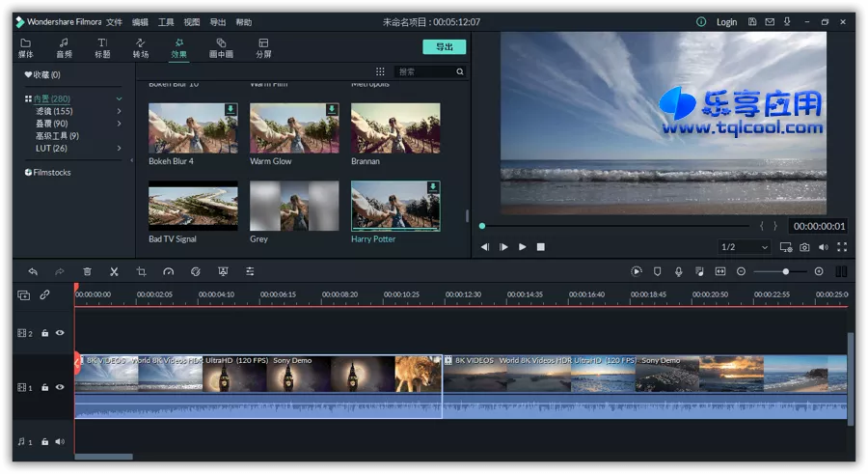Click the preview progress bar handle

click(482, 226)
